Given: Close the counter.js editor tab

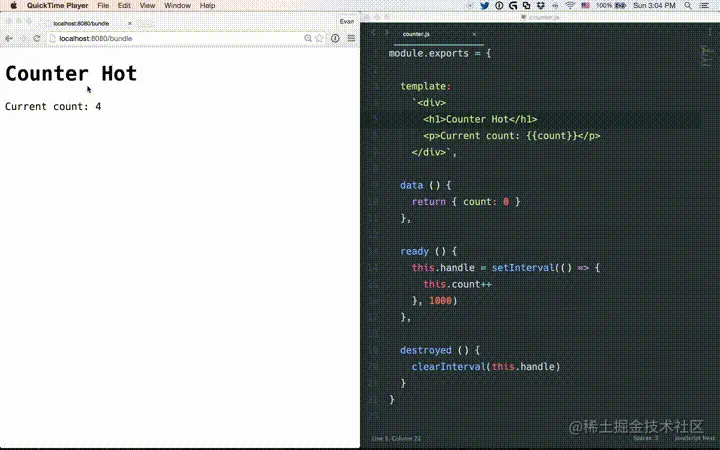Looking at the screenshot, I should tap(474, 34).
